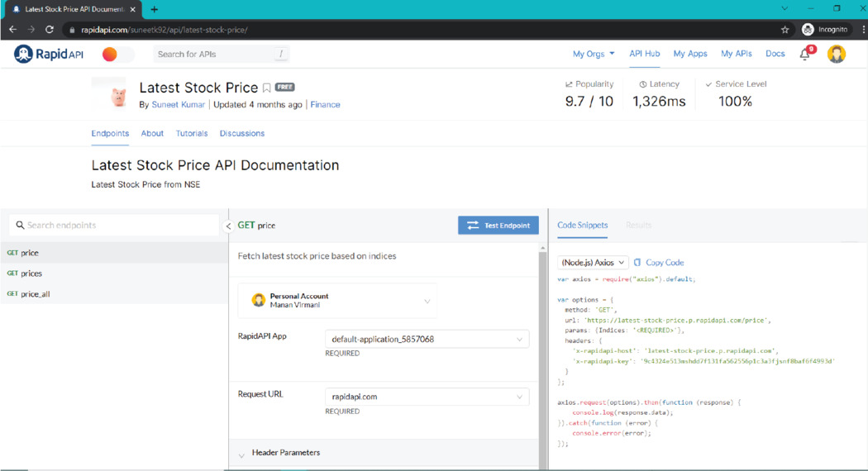Click the Latency 1,326ms stat
The height and width of the screenshot is (471, 868).
tap(659, 94)
